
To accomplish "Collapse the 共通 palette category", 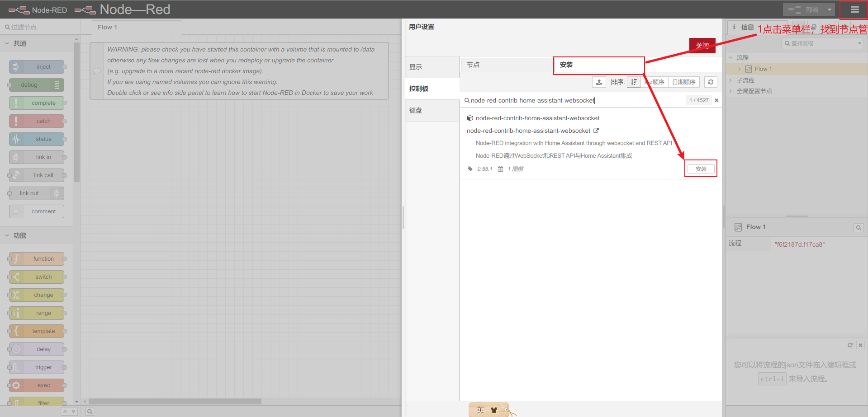I will pos(36,43).
